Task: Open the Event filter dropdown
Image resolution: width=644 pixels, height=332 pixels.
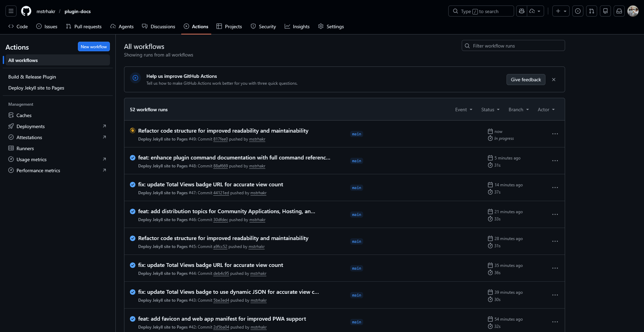Action: point(463,110)
